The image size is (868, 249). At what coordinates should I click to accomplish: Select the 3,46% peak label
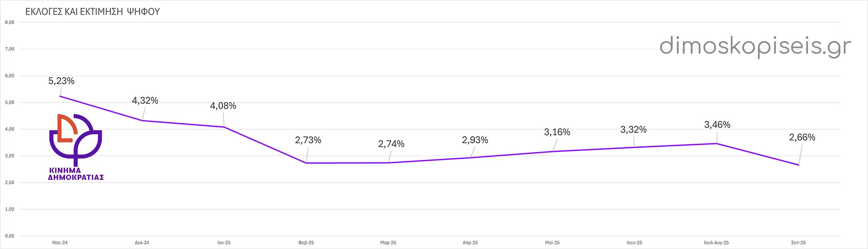pos(717,124)
